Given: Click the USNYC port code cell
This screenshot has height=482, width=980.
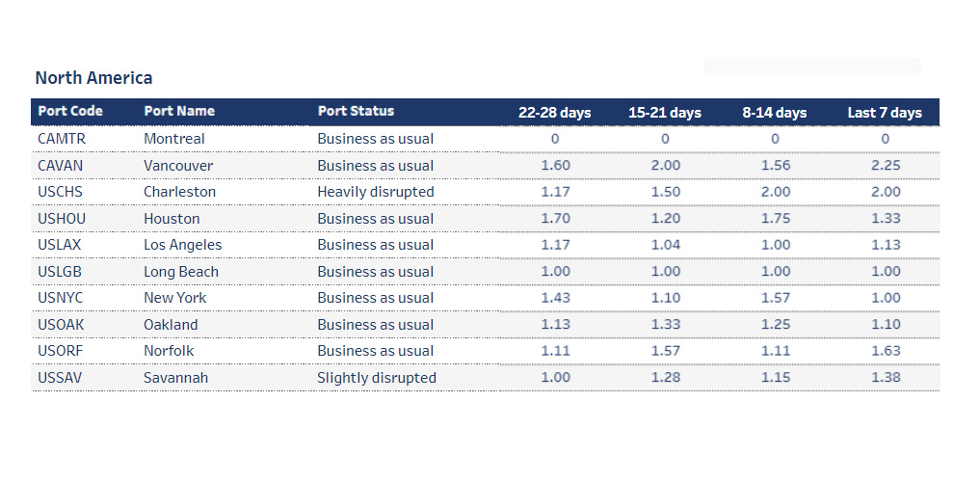Looking at the screenshot, I should (62, 298).
